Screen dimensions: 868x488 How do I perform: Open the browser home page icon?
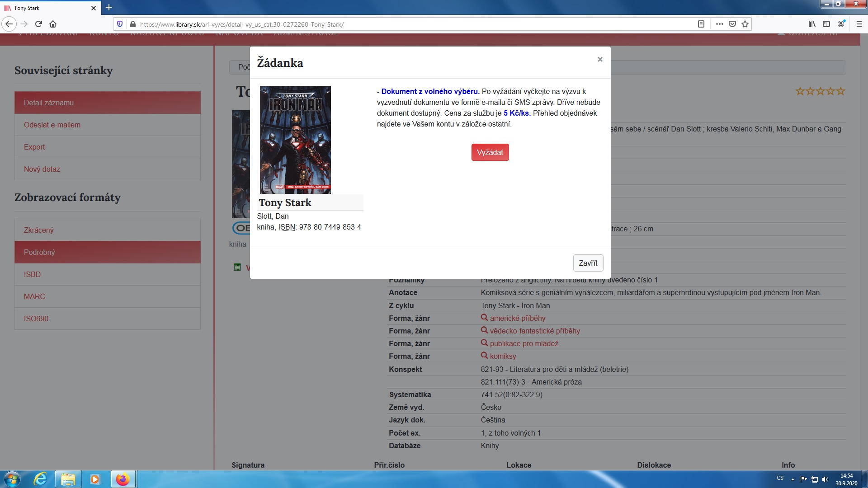(x=53, y=24)
